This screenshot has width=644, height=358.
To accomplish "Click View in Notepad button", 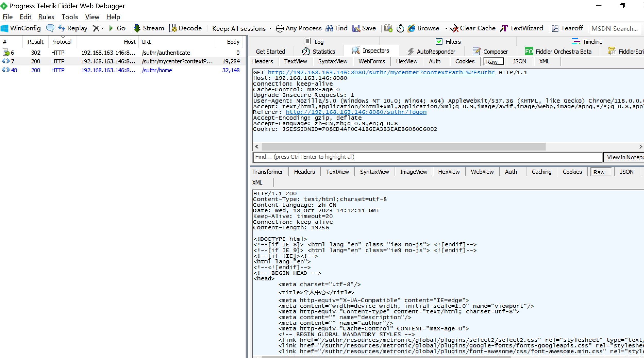I will (624, 157).
